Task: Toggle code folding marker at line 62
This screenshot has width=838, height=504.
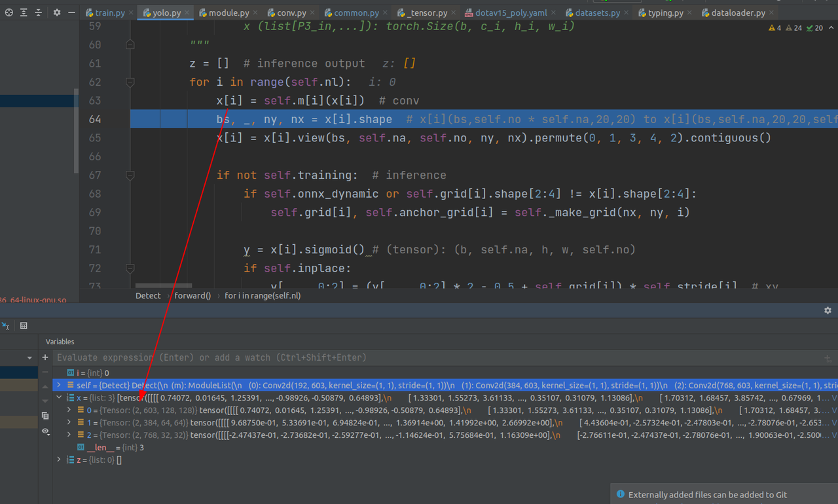Action: pos(130,82)
